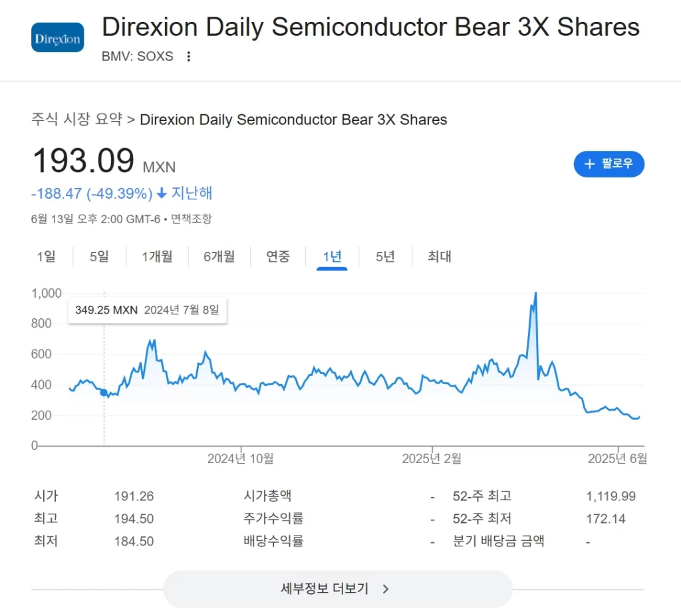Switch to the 5일 chart range
Image resolution: width=681 pixels, height=616 pixels.
point(99,257)
